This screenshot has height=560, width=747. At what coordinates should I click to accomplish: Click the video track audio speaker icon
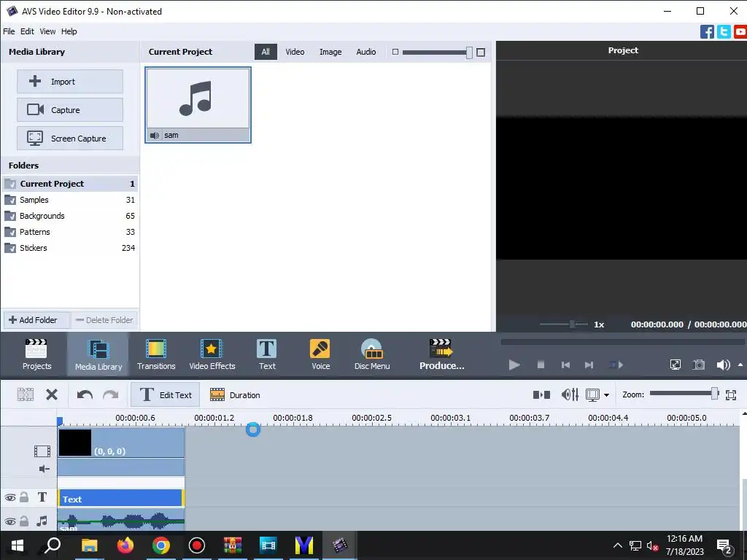pos(44,469)
